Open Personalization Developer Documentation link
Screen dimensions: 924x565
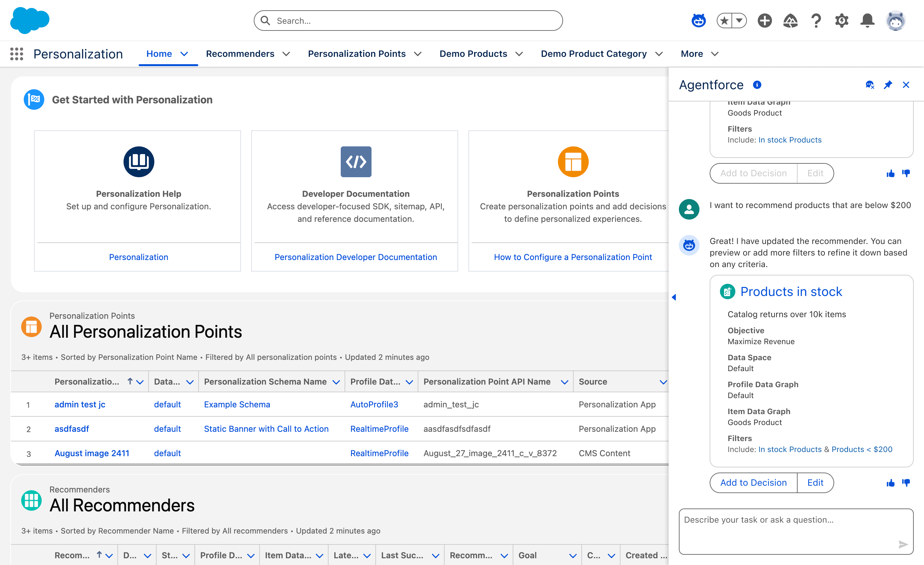pyautogui.click(x=356, y=257)
